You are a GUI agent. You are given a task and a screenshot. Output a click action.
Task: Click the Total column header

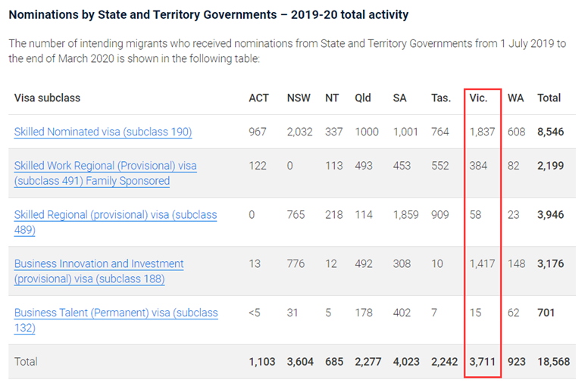(549, 98)
